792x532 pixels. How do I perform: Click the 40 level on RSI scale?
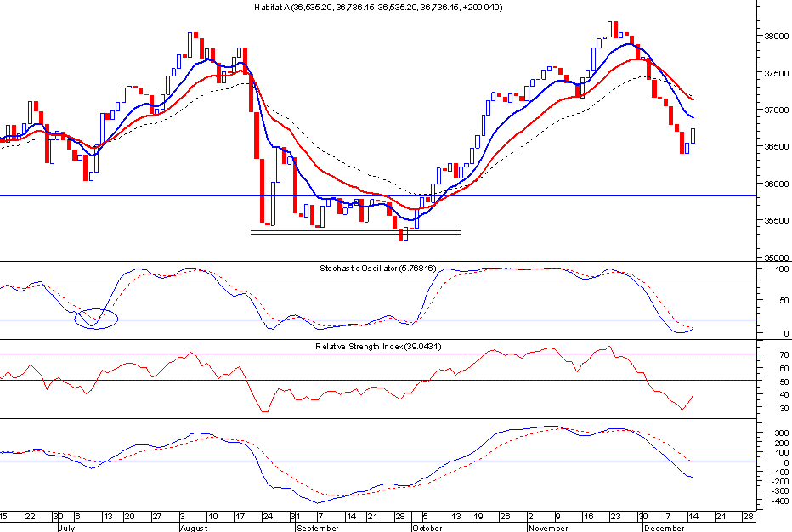click(784, 395)
